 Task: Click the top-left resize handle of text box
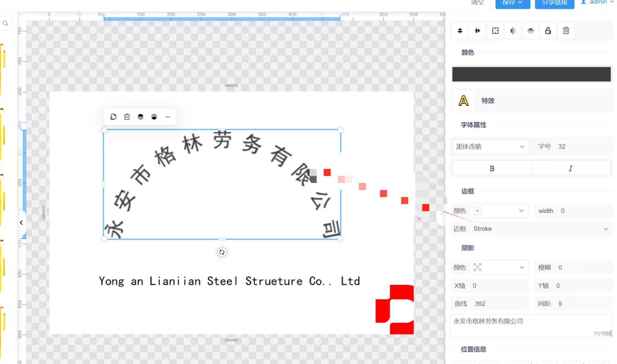[x=104, y=130]
